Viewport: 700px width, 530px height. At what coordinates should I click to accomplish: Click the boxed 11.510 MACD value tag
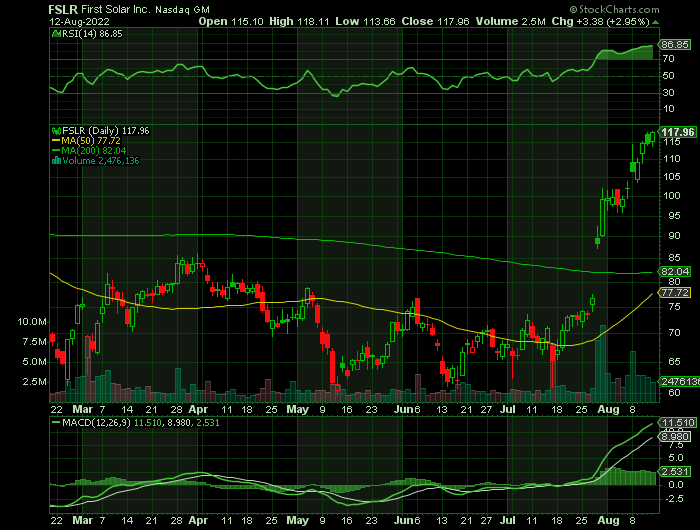pos(678,423)
